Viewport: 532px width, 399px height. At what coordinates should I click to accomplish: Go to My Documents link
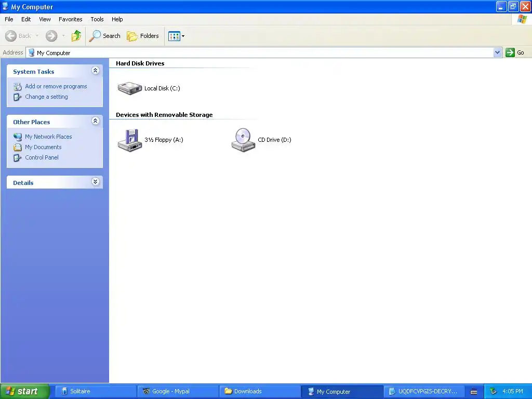(x=43, y=147)
